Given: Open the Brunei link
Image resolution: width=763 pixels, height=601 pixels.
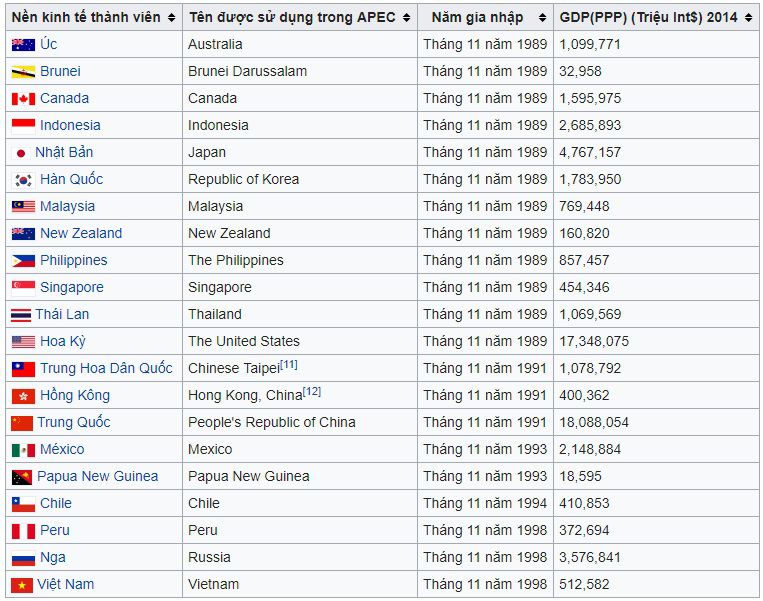Looking at the screenshot, I should pos(60,71).
